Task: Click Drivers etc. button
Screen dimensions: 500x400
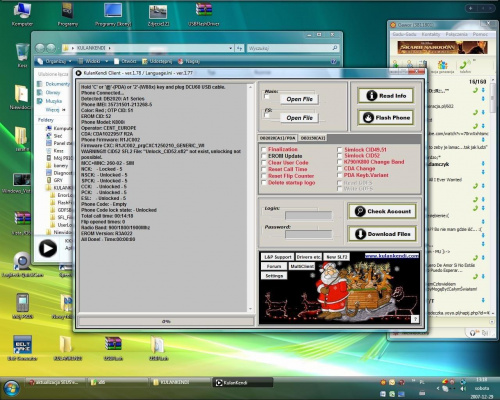Action: pos(309,257)
